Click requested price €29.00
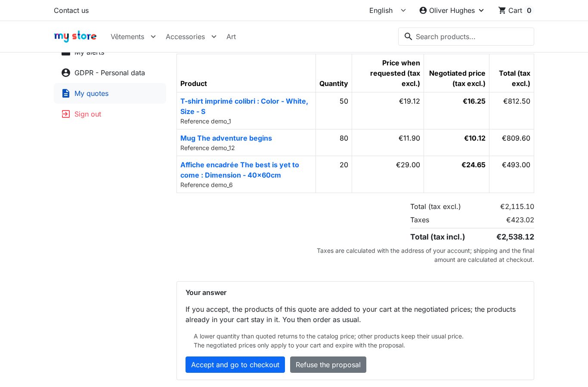 pos(408,165)
